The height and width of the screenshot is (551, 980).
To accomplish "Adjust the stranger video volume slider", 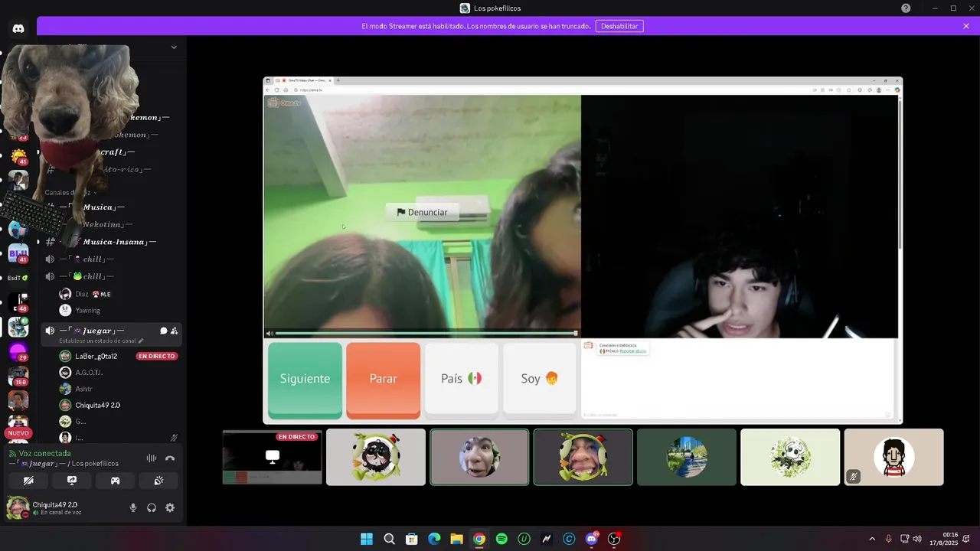I will pyautogui.click(x=426, y=333).
